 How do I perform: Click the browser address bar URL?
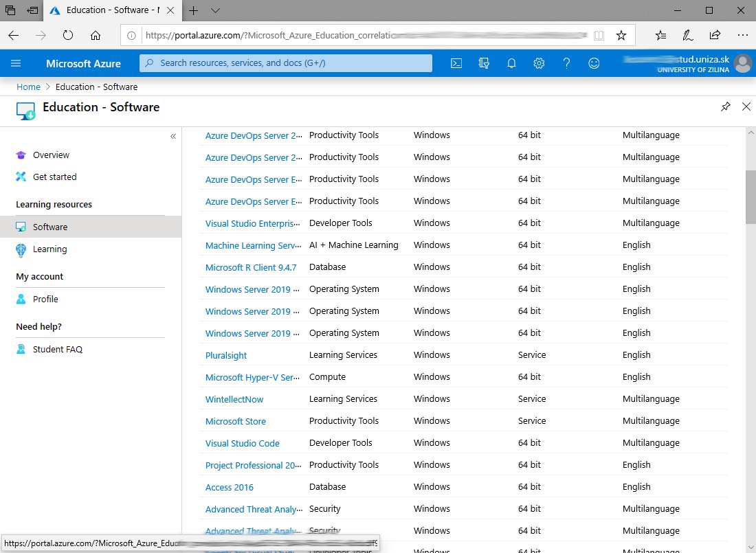tap(366, 35)
